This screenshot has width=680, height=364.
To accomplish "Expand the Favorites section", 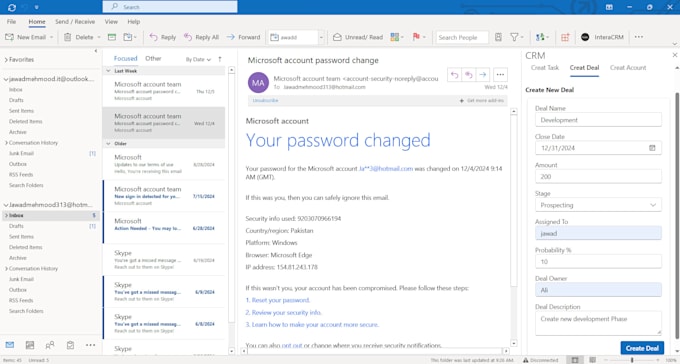I will tap(6, 60).
